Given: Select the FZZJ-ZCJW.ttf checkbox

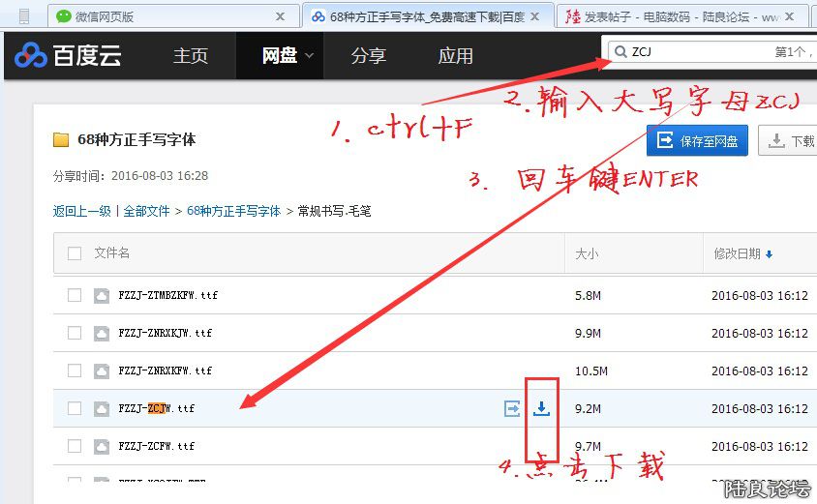Looking at the screenshot, I should tap(75, 408).
